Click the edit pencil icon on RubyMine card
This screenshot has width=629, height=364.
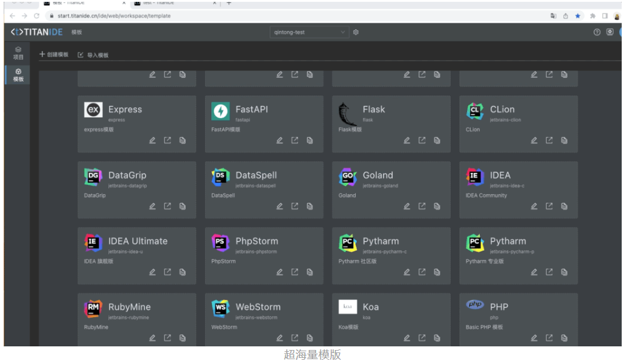152,338
